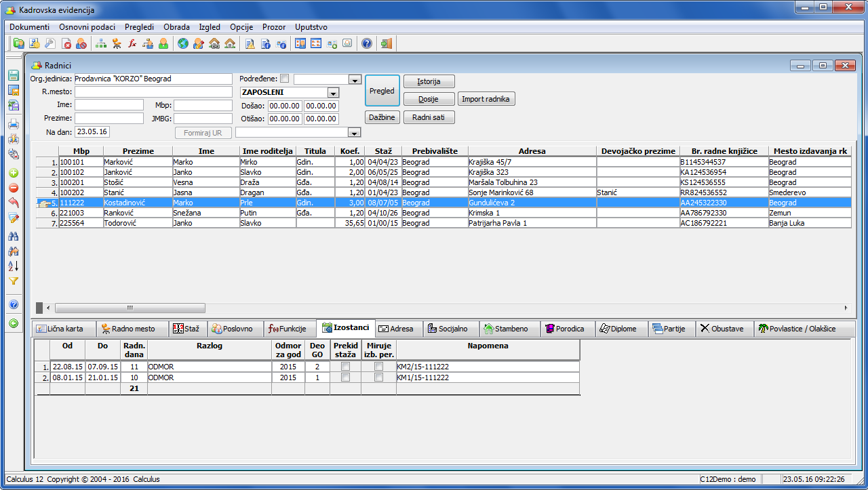Image resolution: width=868 pixels, height=490 pixels.
Task: Click the Dosije button
Action: (x=429, y=99)
